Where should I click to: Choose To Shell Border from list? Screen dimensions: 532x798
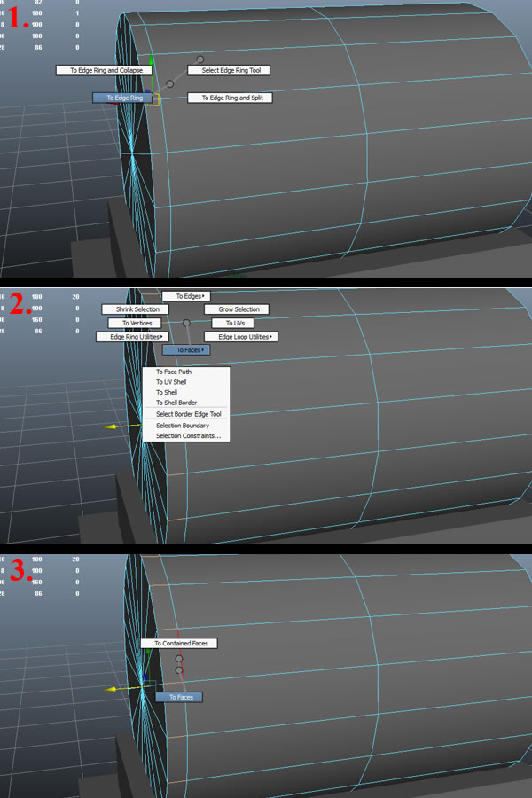click(176, 403)
